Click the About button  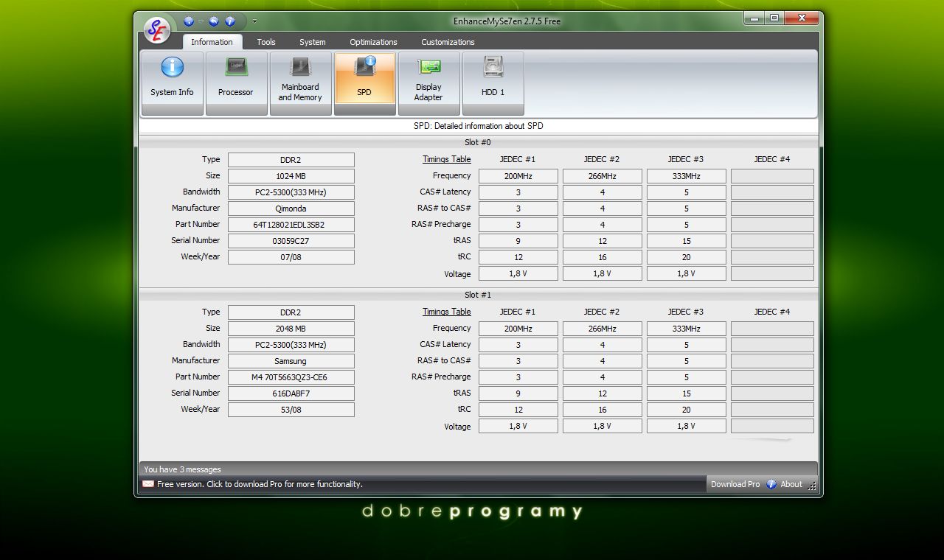pyautogui.click(x=791, y=484)
